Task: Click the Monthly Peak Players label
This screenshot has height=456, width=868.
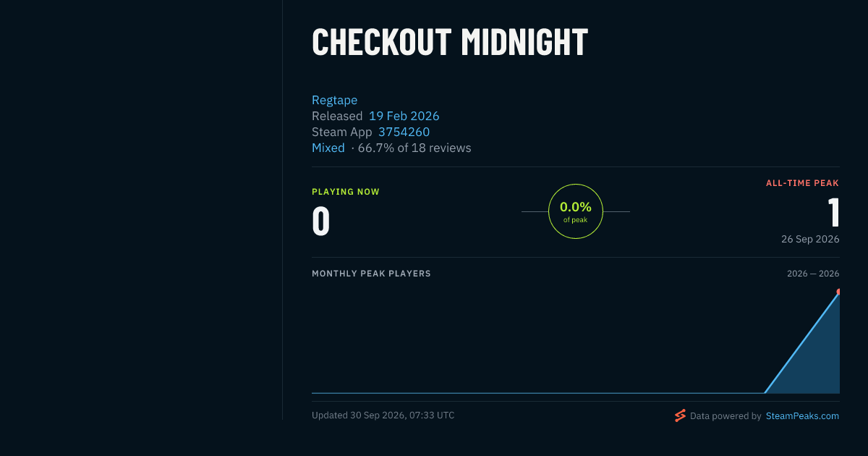Action: pyautogui.click(x=371, y=274)
